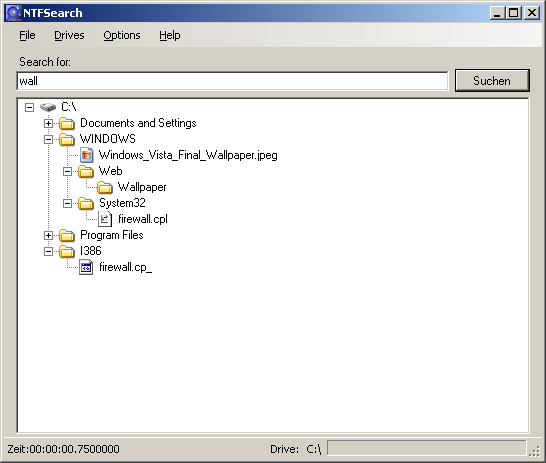Click the Wallpaper folder icon

click(x=104, y=187)
